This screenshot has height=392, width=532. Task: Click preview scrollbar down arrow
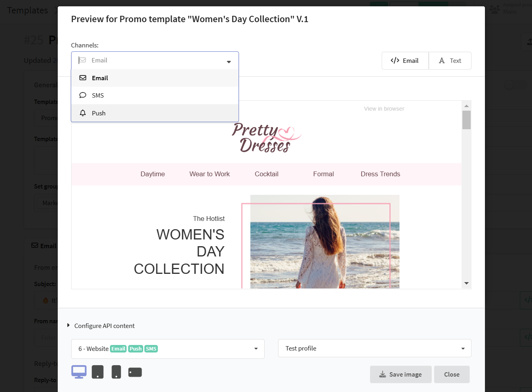tap(466, 283)
